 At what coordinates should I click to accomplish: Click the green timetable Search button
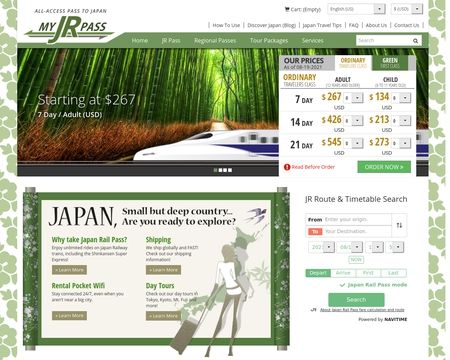(356, 300)
